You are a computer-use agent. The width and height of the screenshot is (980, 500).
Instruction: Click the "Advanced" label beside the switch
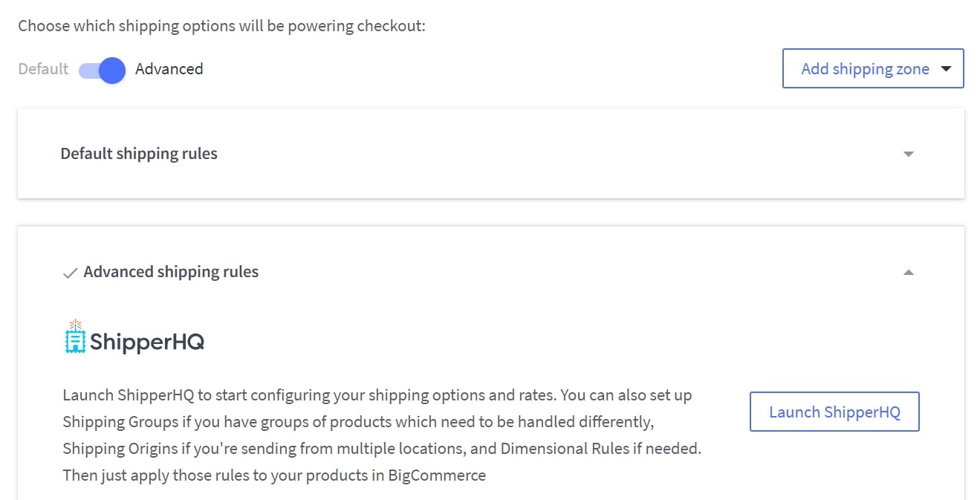click(x=169, y=69)
